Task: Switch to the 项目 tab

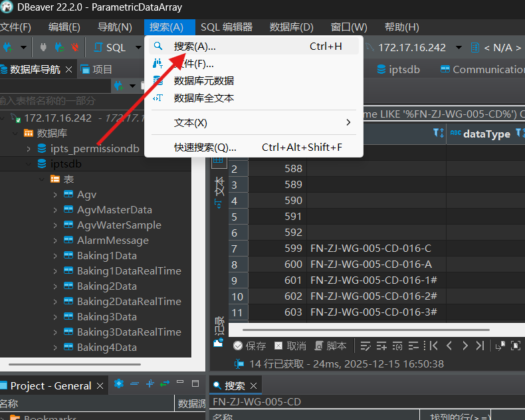Action: click(96, 69)
